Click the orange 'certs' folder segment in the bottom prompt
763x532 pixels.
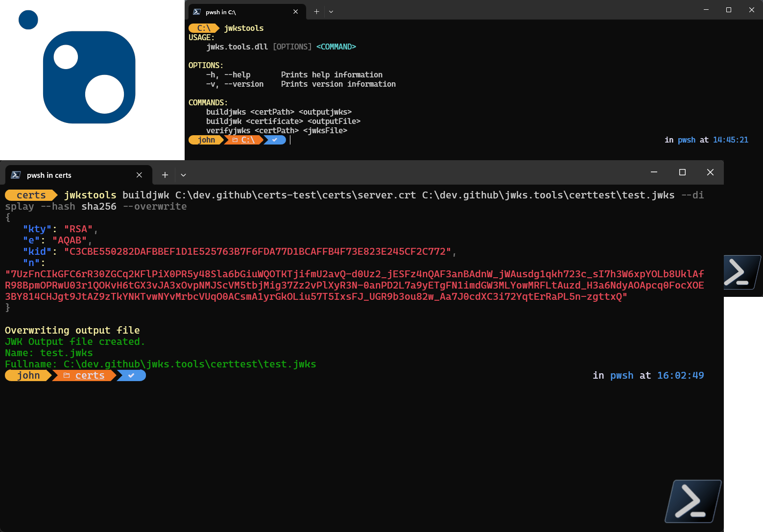(x=84, y=376)
